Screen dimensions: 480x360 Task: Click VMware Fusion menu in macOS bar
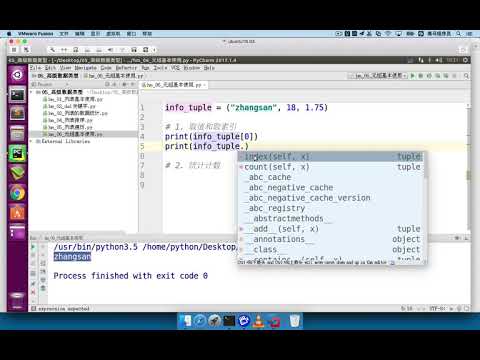(36, 34)
